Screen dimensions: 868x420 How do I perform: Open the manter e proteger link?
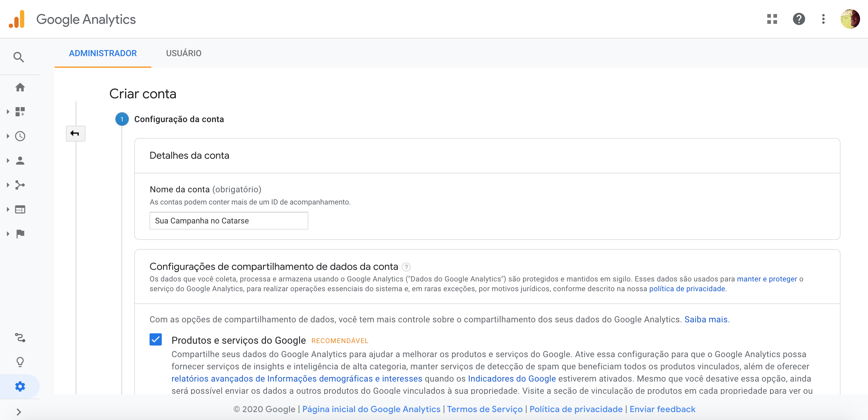click(767, 279)
